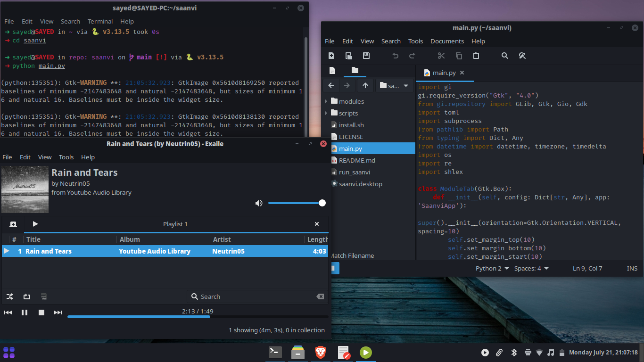Stop playback in Exaile
Viewport: 644px width, 362px height.
[41, 313]
